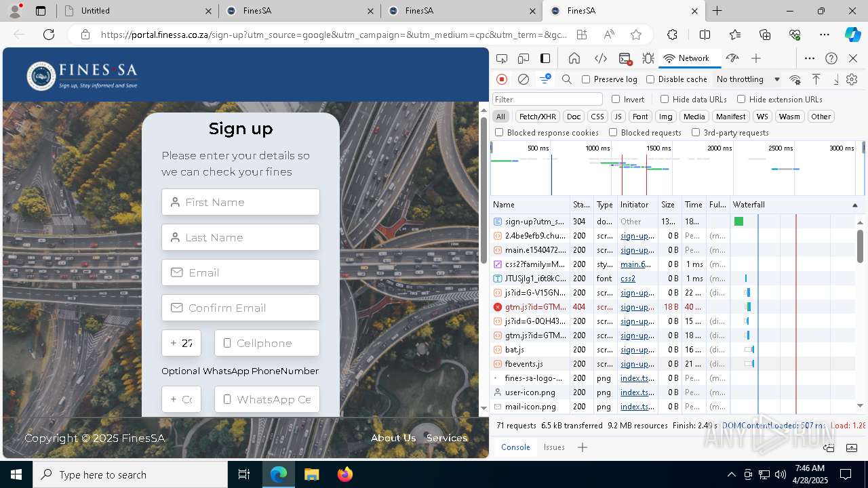The width and height of the screenshot is (868, 488).
Task: Filter requests by Fetch/XHR
Action: (538, 117)
